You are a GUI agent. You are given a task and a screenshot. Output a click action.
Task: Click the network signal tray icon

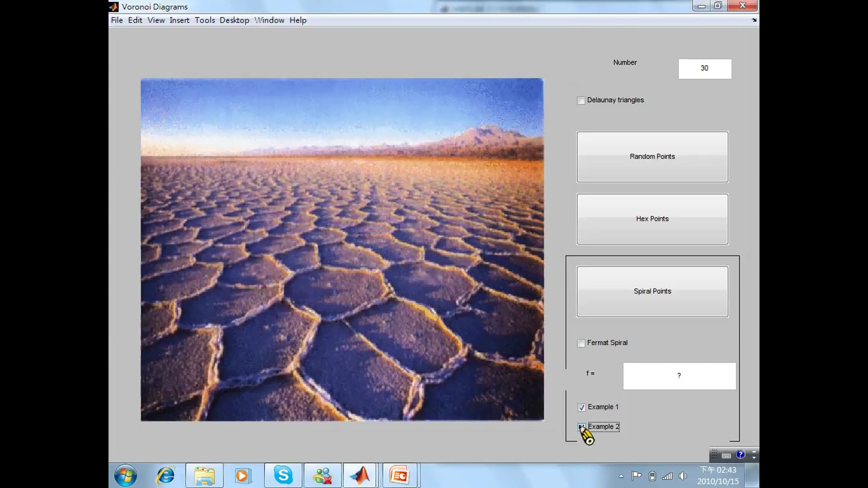pos(667,476)
